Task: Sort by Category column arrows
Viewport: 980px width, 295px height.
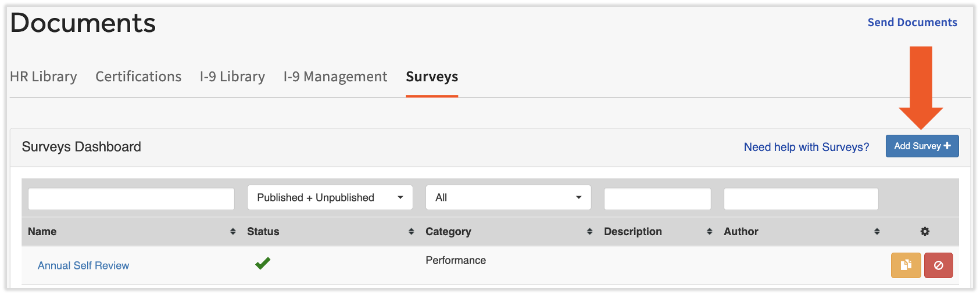Action: pyautogui.click(x=589, y=232)
